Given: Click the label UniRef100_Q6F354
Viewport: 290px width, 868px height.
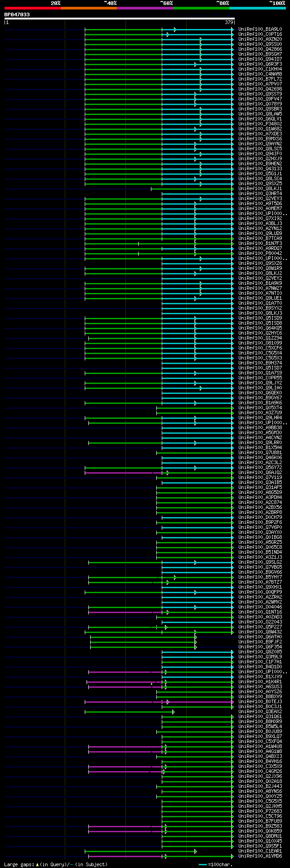Looking at the screenshot, I should 260,647.
